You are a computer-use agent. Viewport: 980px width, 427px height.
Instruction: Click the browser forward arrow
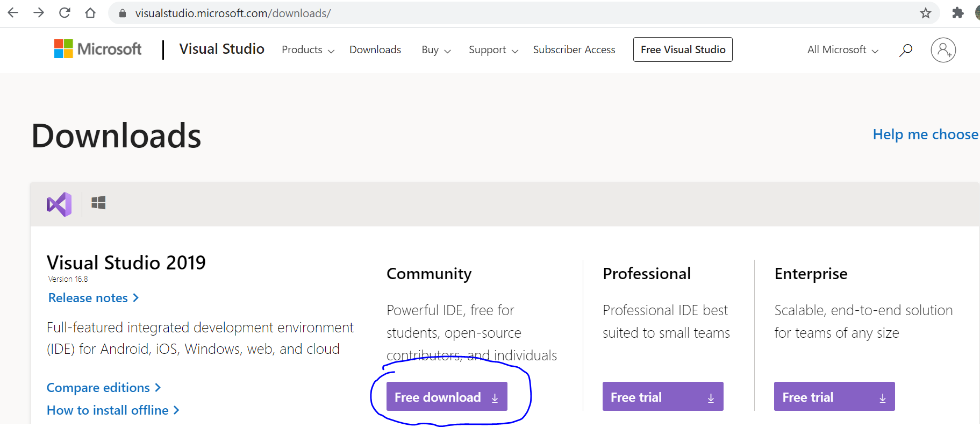point(39,13)
